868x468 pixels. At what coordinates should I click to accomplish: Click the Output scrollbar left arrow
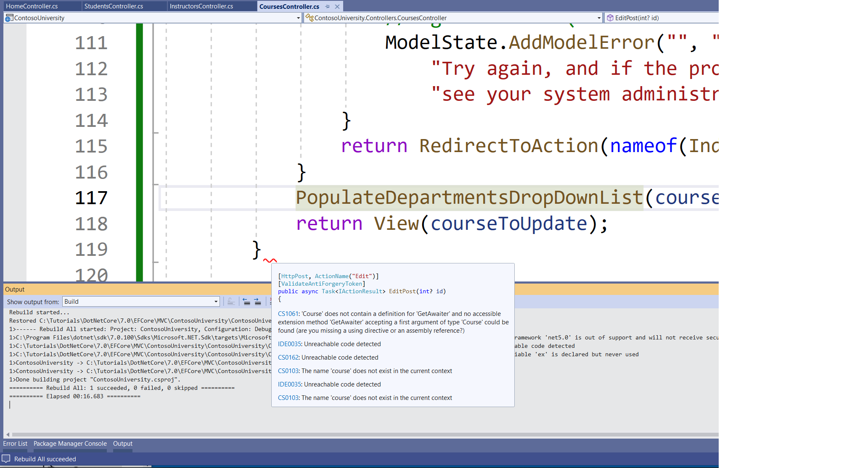click(8, 434)
